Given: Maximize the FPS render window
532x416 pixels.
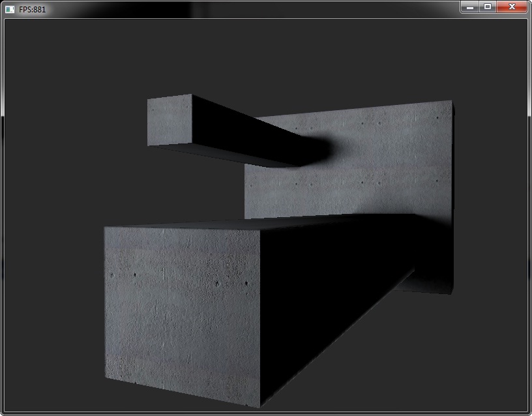Looking at the screenshot, I should (x=487, y=7).
